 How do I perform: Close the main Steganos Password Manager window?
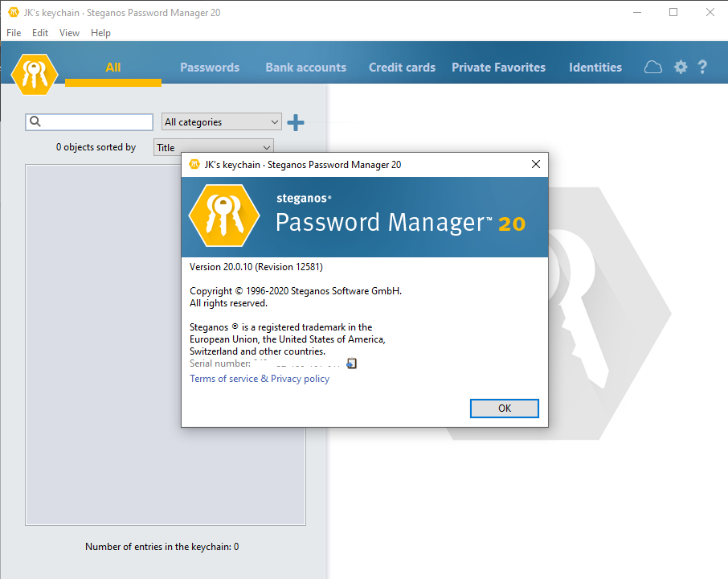click(710, 13)
